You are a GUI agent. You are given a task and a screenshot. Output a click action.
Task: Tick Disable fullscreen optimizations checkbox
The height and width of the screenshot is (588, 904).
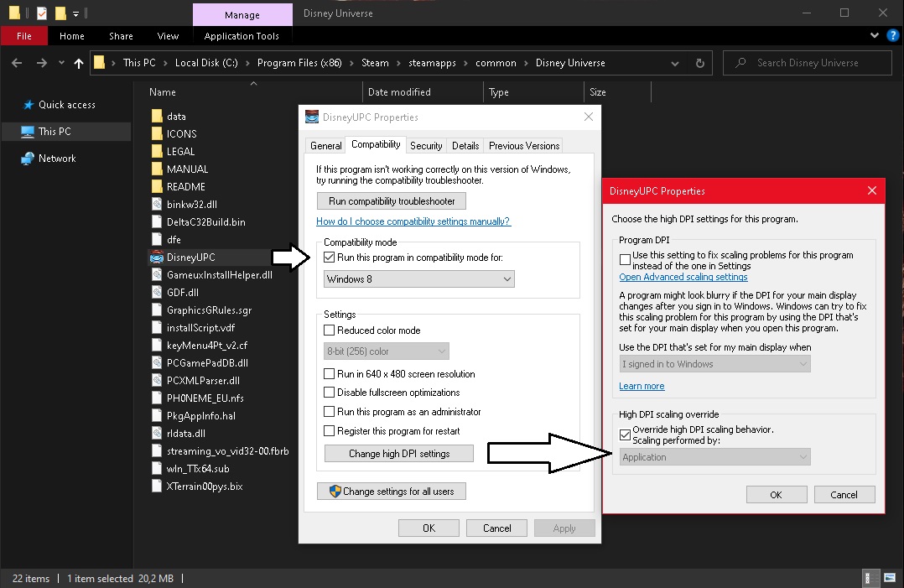(330, 393)
